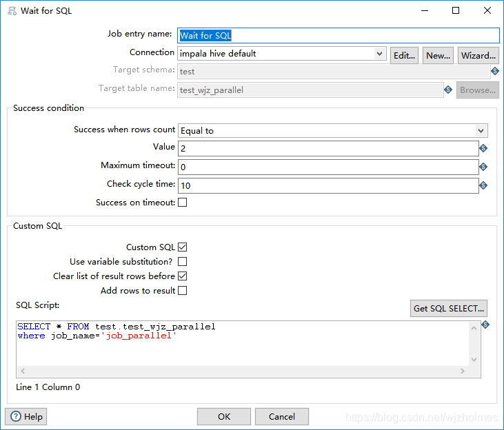Viewport: 504px width, 430px height.
Task: Click SQL editor scroll right arrow
Action: pos(462,371)
